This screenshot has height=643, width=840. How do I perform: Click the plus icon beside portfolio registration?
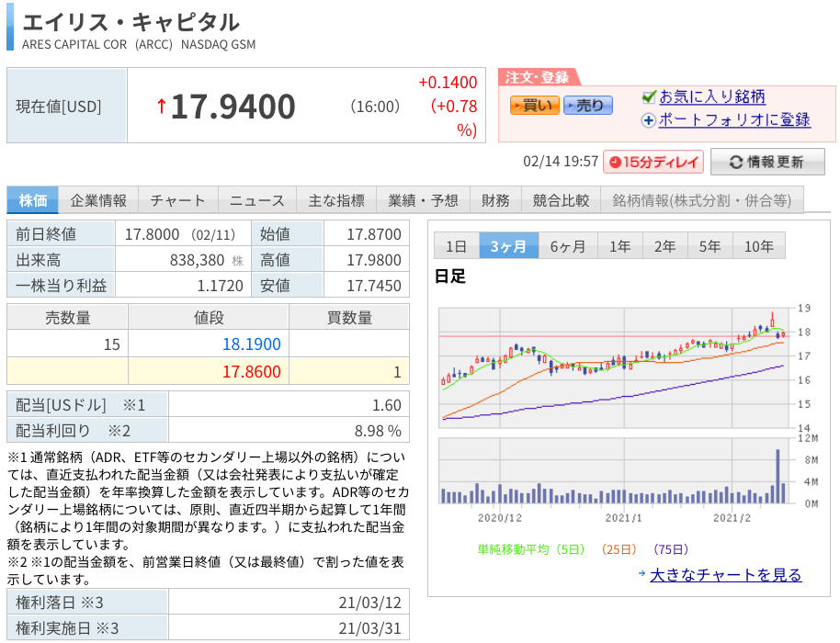pyautogui.click(x=648, y=120)
